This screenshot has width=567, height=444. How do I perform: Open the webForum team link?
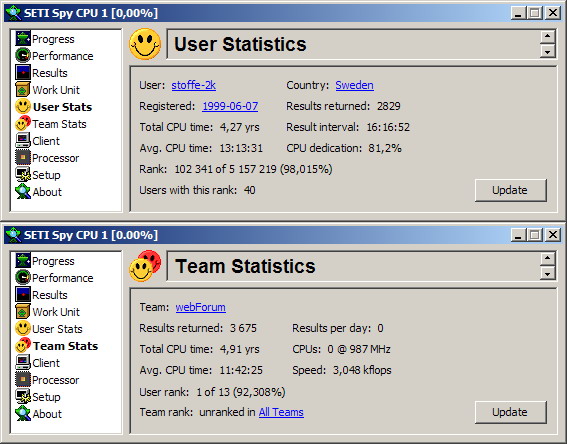pos(200,307)
